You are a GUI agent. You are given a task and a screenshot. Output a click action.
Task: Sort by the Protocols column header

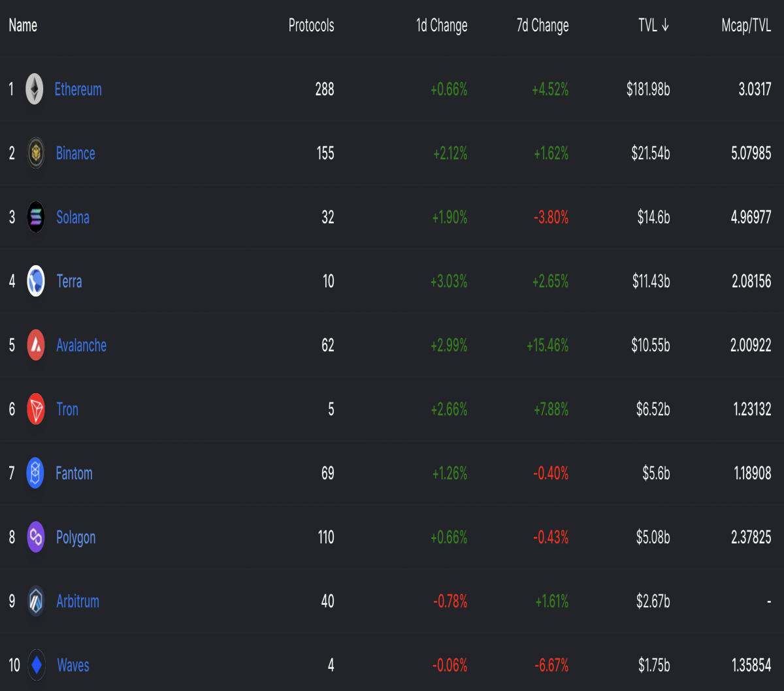pyautogui.click(x=312, y=25)
